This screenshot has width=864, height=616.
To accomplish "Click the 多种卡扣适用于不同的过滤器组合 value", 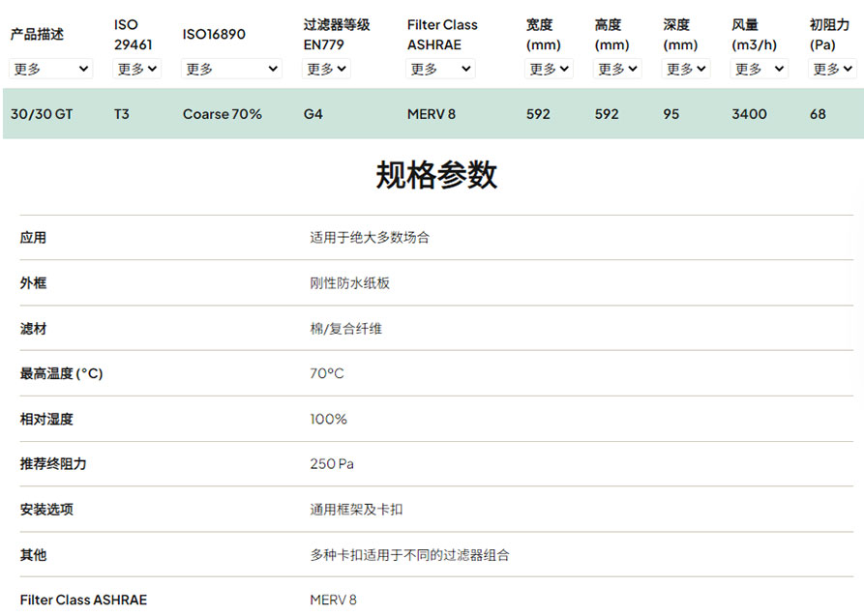I will pos(409,555).
